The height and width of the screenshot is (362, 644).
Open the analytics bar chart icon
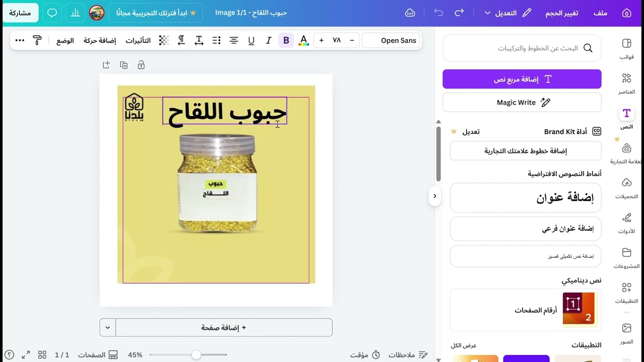75,13
